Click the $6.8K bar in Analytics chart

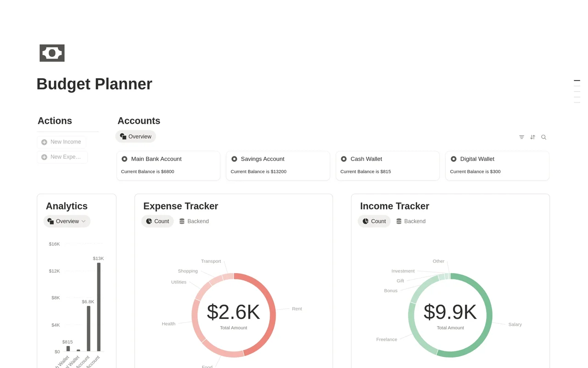click(89, 329)
